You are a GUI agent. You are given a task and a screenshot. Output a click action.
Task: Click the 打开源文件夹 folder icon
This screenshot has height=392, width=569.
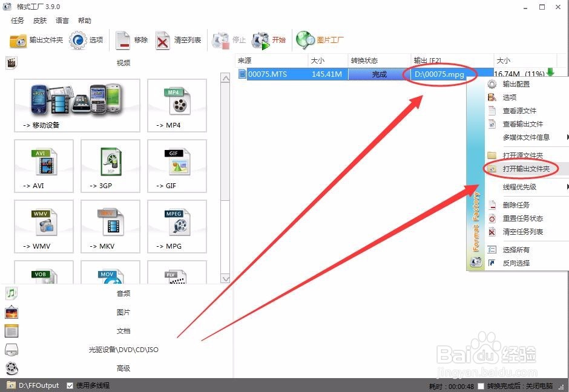(492, 155)
